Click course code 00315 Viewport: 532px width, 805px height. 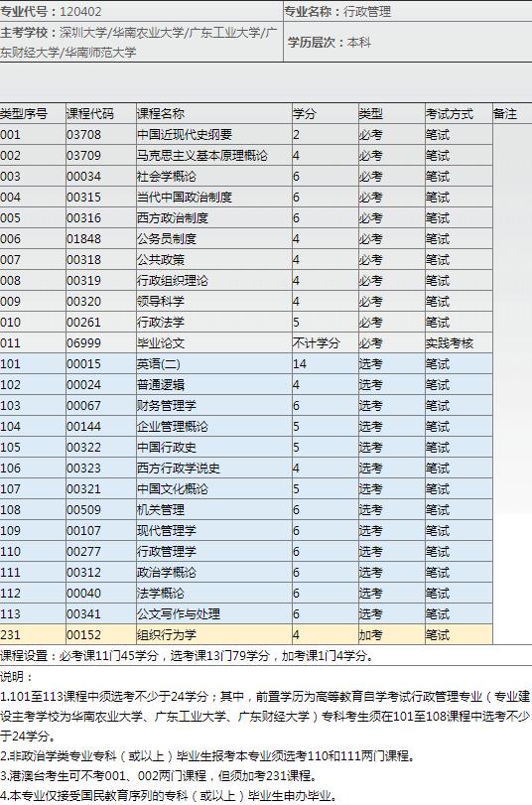(x=83, y=198)
